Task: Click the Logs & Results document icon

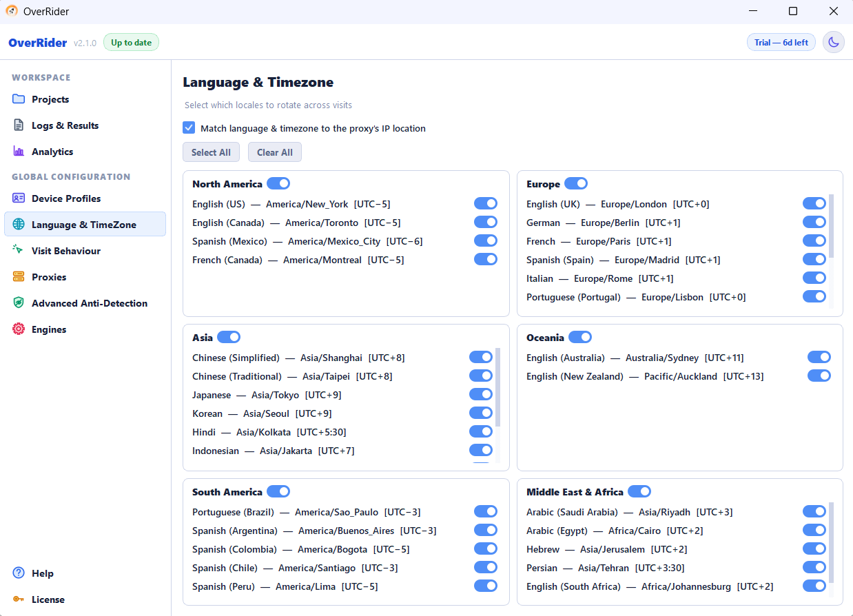Action: click(19, 125)
